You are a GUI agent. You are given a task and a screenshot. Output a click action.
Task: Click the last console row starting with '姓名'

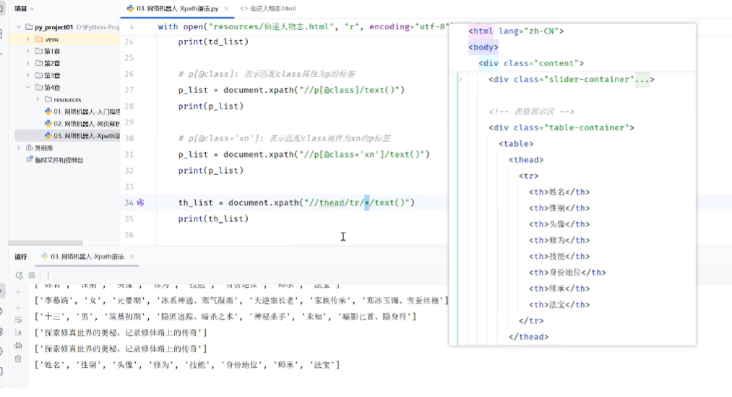tap(187, 365)
